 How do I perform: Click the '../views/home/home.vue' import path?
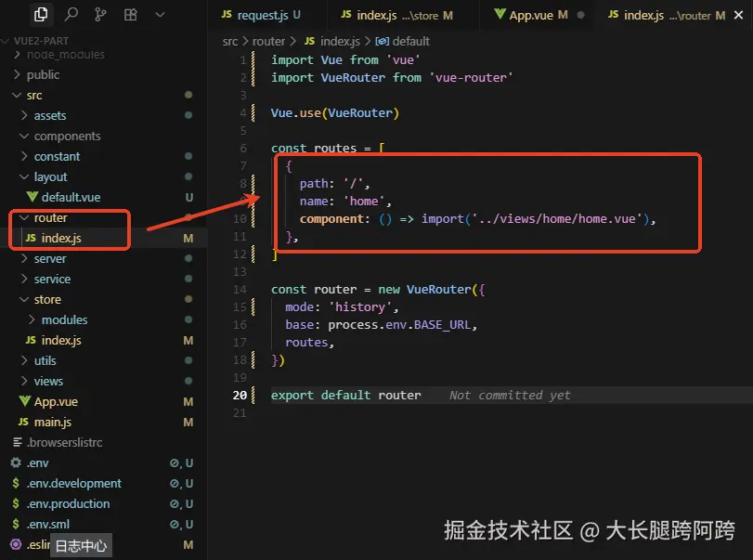tap(557, 219)
